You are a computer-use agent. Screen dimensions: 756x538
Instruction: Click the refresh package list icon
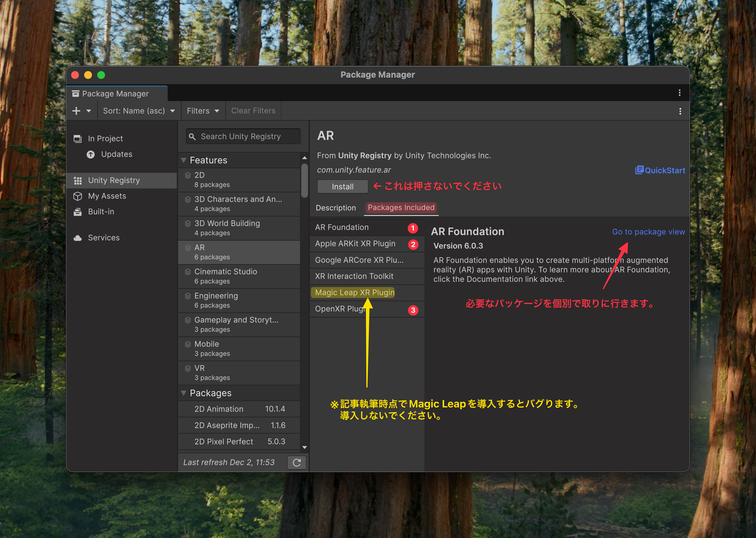(296, 462)
